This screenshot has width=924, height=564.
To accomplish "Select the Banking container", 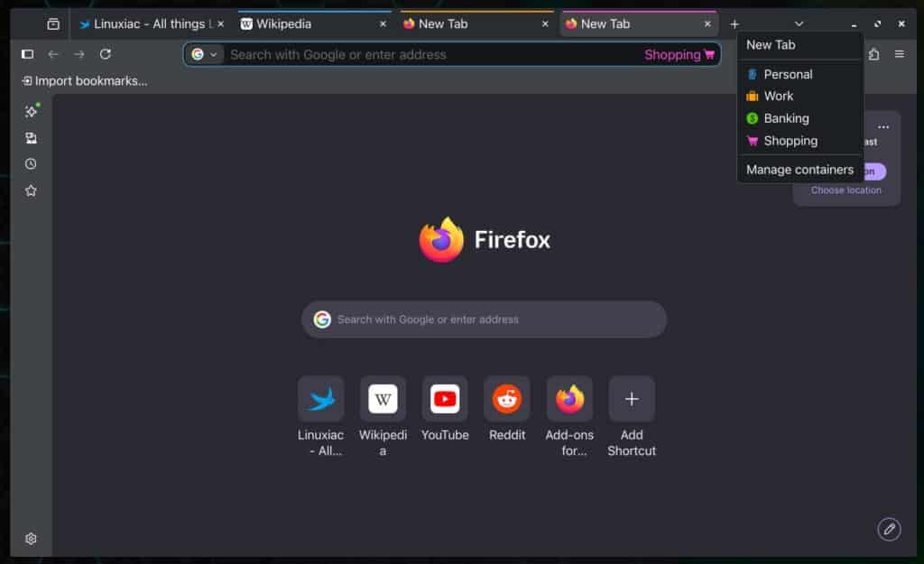I will tap(800, 118).
